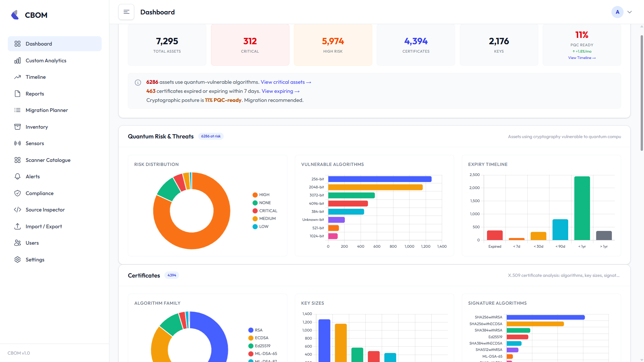This screenshot has height=362, width=644.
Task: Click the Scanner Catalogue grid icon
Action: pos(17,160)
